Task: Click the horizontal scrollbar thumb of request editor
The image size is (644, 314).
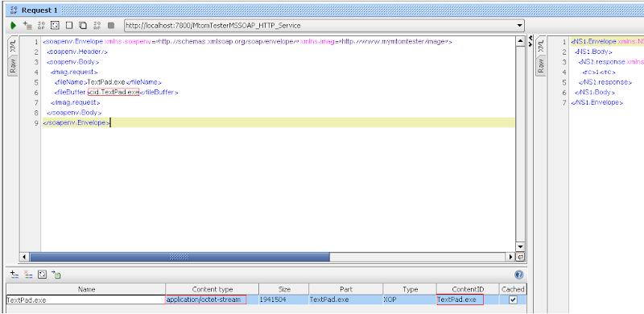Action: pyautogui.click(x=180, y=257)
